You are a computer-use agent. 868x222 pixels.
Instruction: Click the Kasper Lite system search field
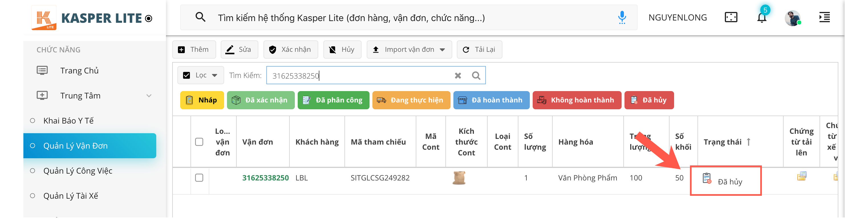[404, 18]
